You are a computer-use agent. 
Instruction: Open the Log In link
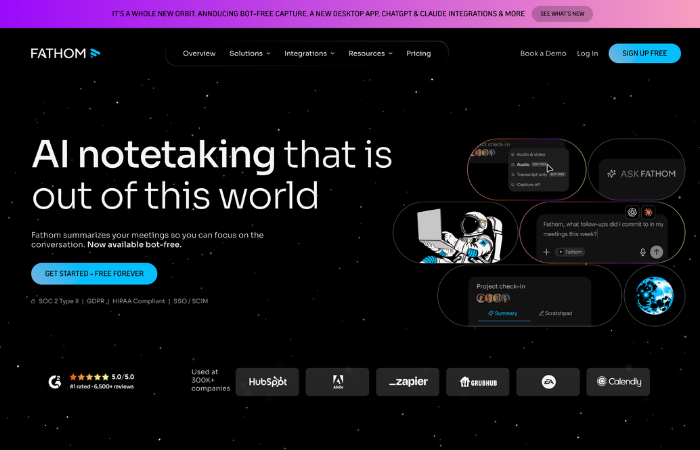point(587,53)
